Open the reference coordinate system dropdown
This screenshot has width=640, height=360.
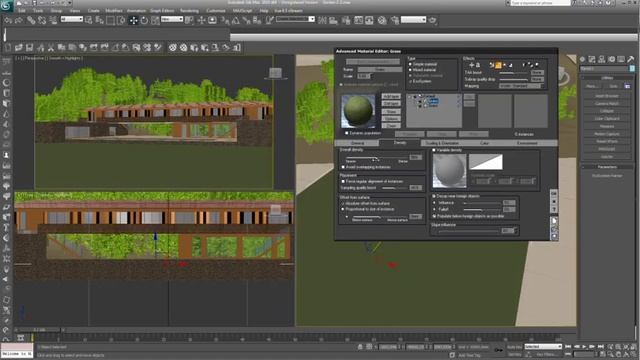pos(171,19)
